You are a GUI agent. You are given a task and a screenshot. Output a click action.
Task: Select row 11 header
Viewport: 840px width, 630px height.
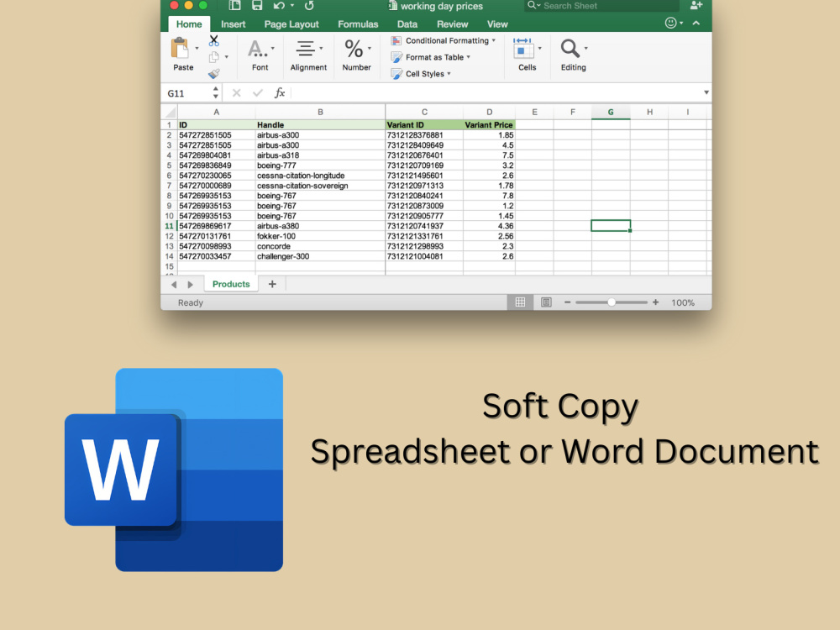[170, 226]
